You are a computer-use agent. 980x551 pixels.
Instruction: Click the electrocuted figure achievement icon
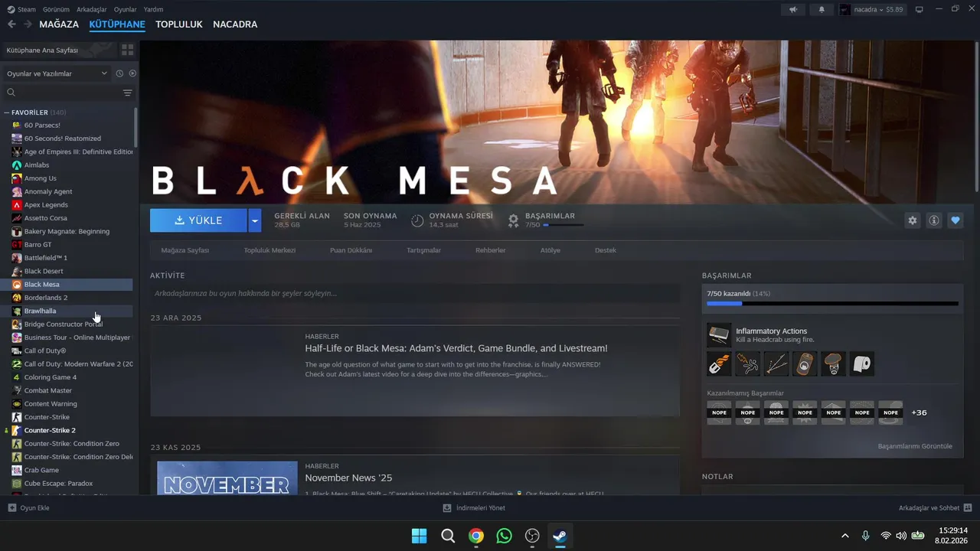(748, 364)
